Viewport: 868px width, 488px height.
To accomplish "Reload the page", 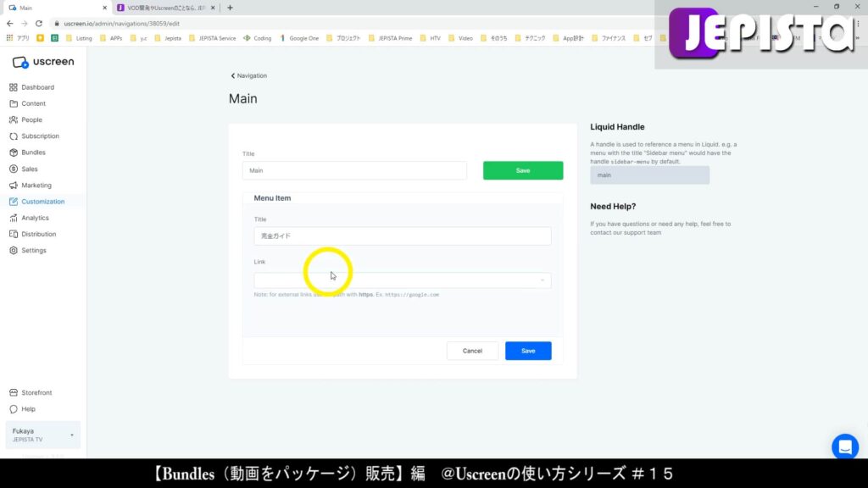I will (39, 24).
